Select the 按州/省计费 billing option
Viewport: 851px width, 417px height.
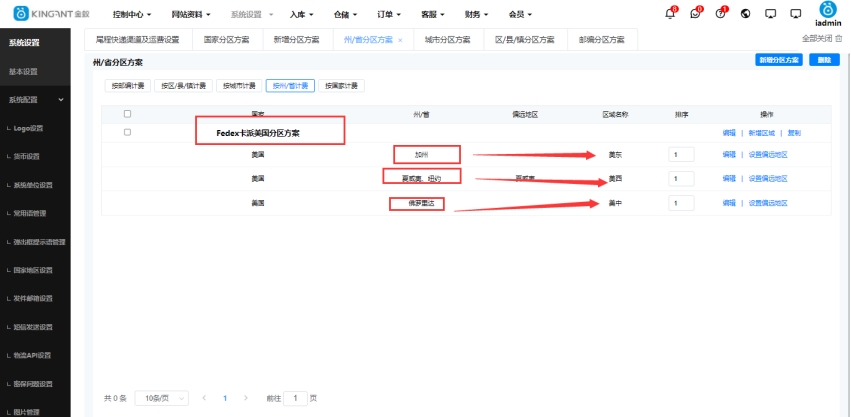289,86
